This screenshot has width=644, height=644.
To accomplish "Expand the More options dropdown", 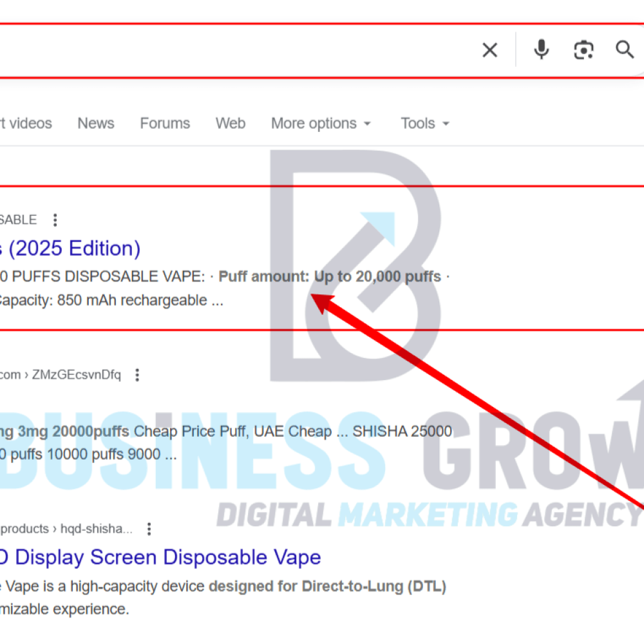I will [x=321, y=123].
